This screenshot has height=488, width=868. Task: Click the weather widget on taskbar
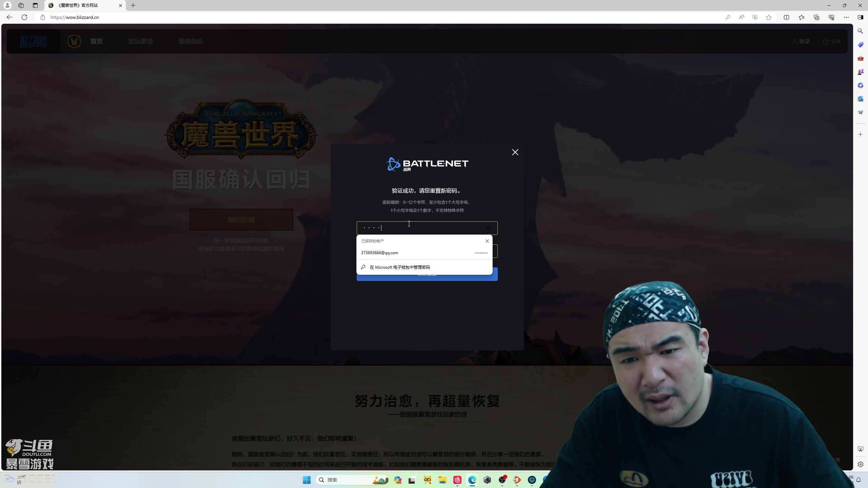[15, 479]
